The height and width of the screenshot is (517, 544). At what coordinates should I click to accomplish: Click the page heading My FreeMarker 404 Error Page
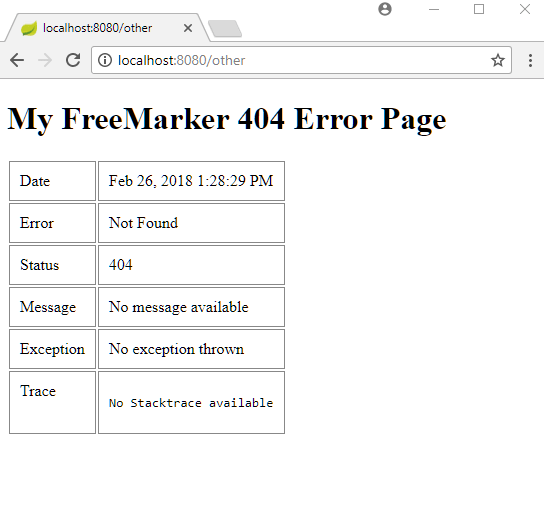(227, 119)
